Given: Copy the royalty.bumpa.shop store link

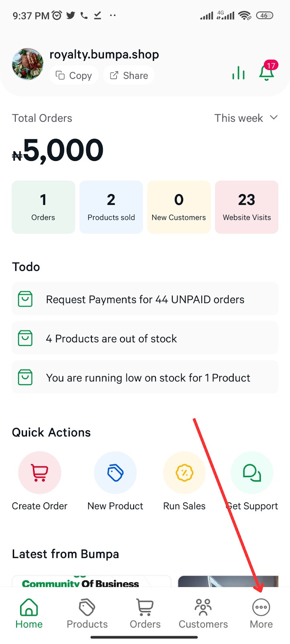Looking at the screenshot, I should point(74,76).
